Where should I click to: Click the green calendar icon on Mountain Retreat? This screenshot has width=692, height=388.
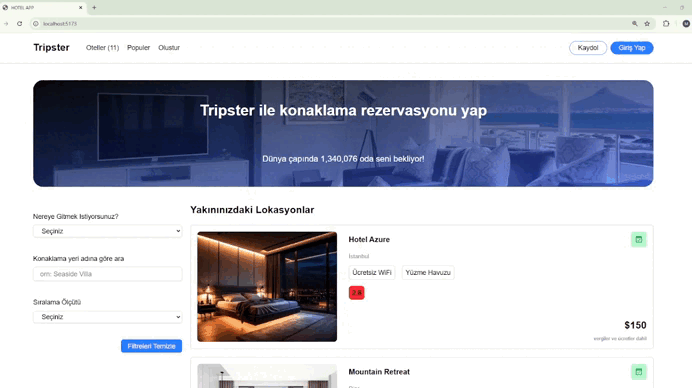(x=639, y=372)
